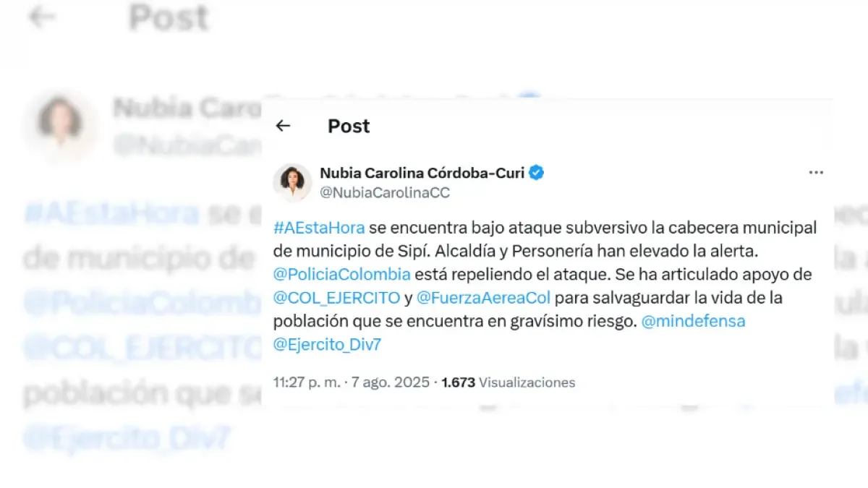Click the display name Nubia Carolina Córdoba-Curi
Screen dimensions: 868x488
tap(422, 173)
